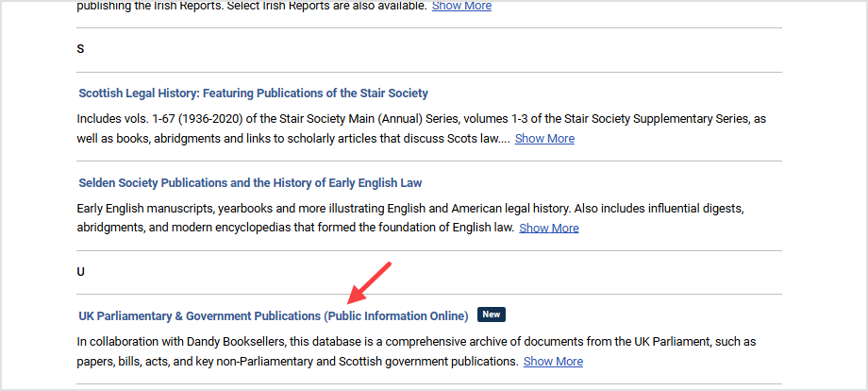Viewport: 868px width, 391px height.
Task: Open Selden Society Publications database link
Action: coord(250,183)
